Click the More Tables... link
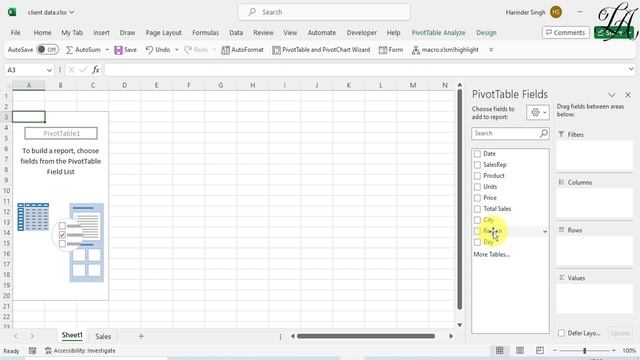The width and height of the screenshot is (640, 360). 491,254
